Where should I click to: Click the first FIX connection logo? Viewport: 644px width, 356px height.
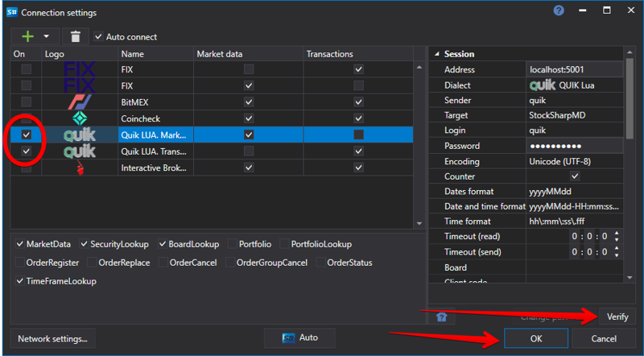tap(80, 69)
